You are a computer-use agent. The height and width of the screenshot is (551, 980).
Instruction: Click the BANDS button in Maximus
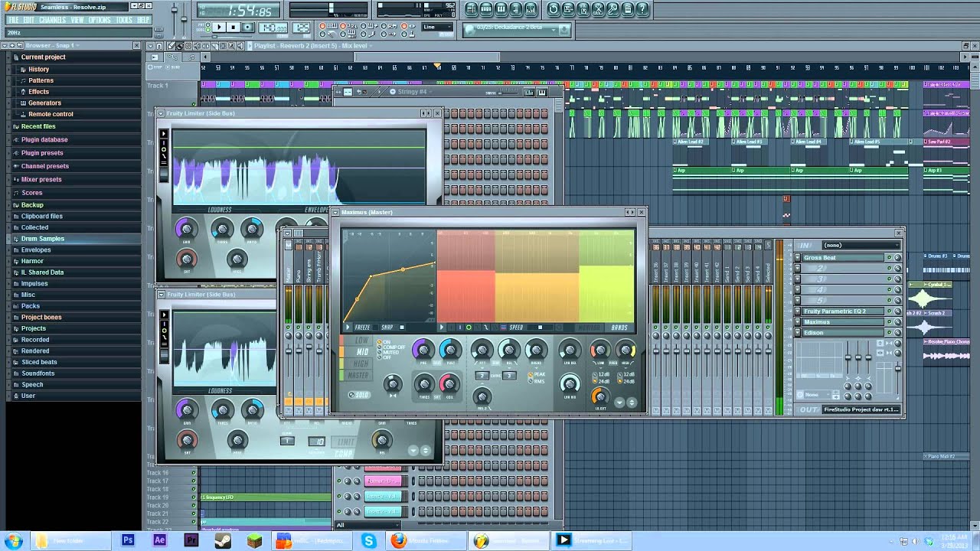point(619,328)
